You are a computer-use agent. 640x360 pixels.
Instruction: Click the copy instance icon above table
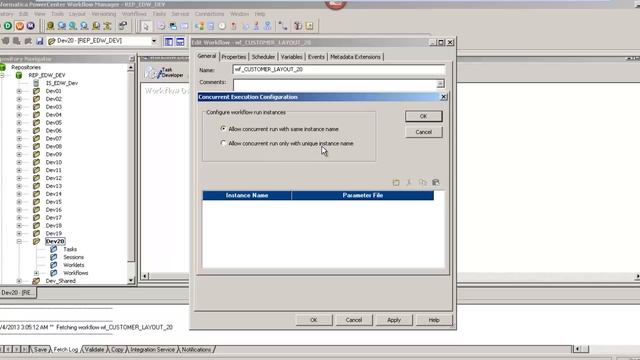[x=422, y=182]
